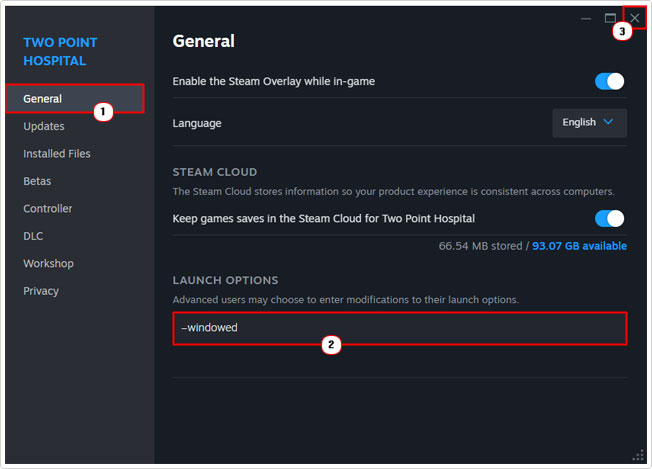Expand the English language dropdown
Viewport: 652px width, 469px height.
589,123
